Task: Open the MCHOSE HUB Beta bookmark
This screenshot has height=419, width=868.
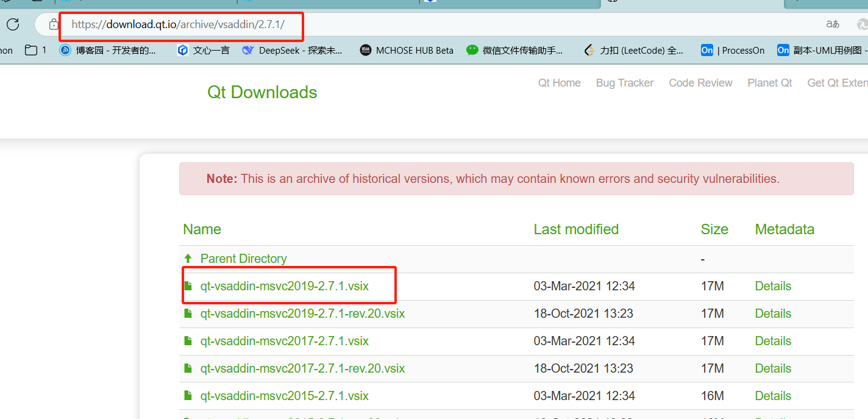Action: point(407,51)
